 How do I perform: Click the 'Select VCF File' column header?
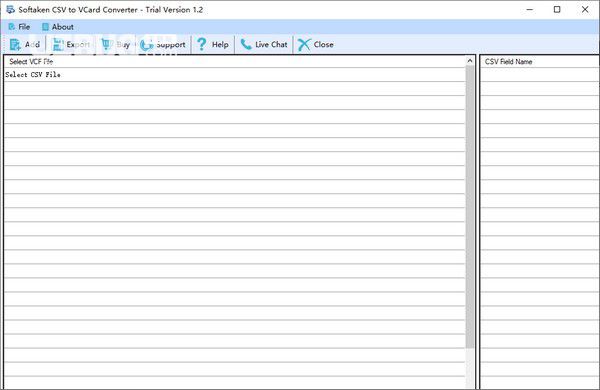[234, 61]
